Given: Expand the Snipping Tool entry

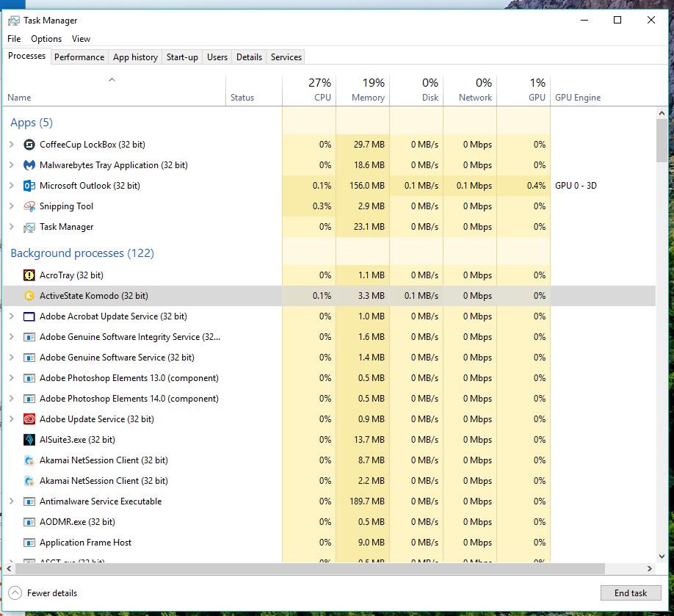Looking at the screenshot, I should click(12, 206).
